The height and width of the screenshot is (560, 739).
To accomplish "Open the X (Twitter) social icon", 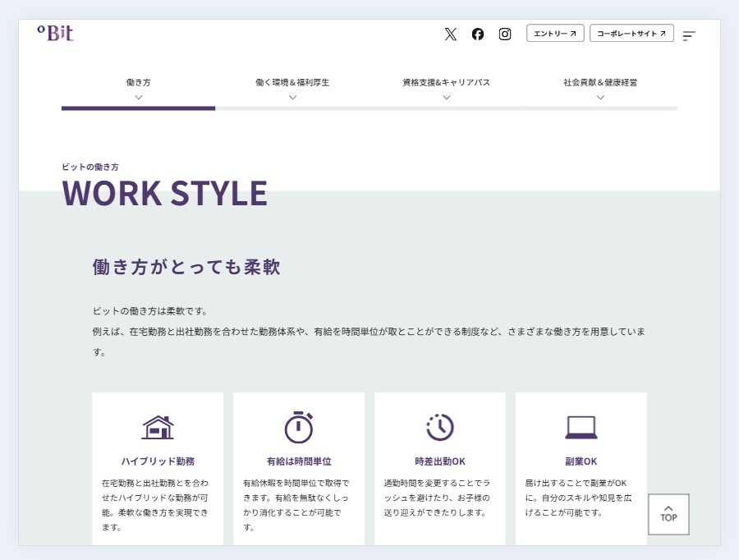I will click(x=450, y=34).
